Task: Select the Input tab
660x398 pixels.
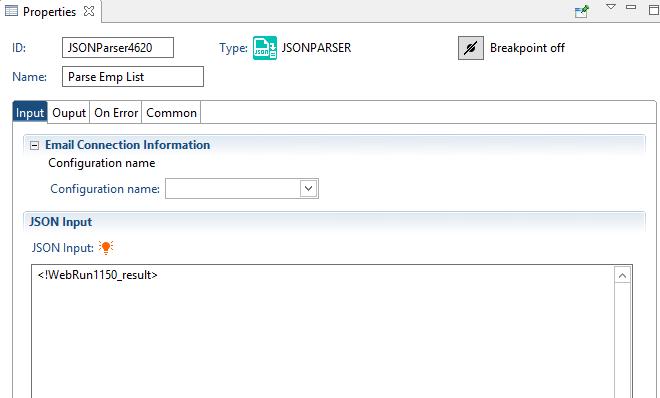Action: point(30,113)
